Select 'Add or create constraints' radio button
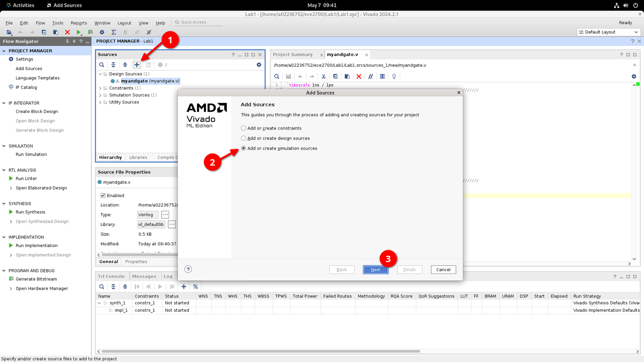 [x=244, y=128]
